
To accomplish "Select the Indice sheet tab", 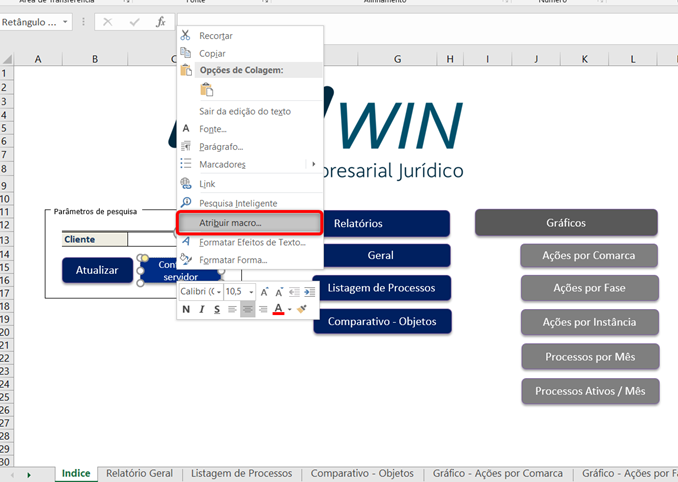I will click(76, 473).
